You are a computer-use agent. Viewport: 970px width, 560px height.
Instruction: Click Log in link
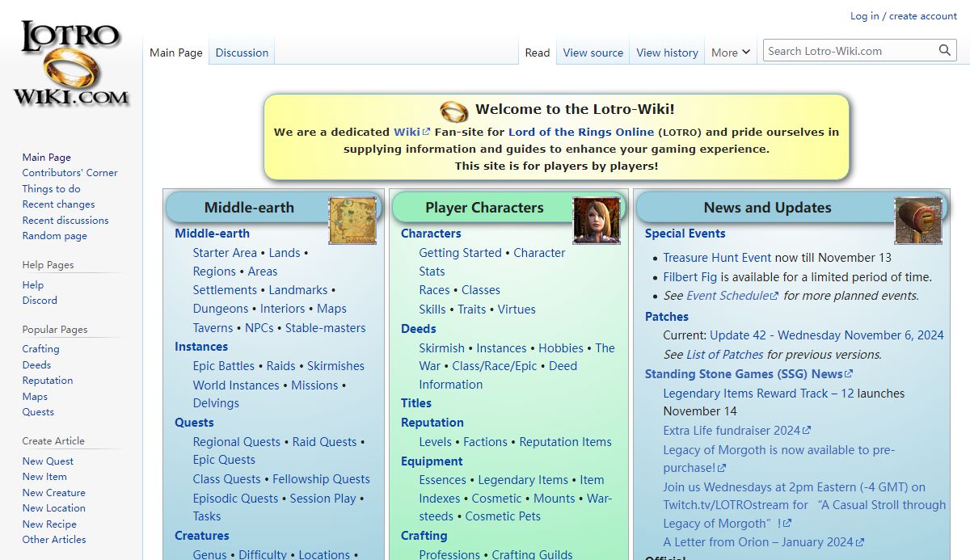864,16
